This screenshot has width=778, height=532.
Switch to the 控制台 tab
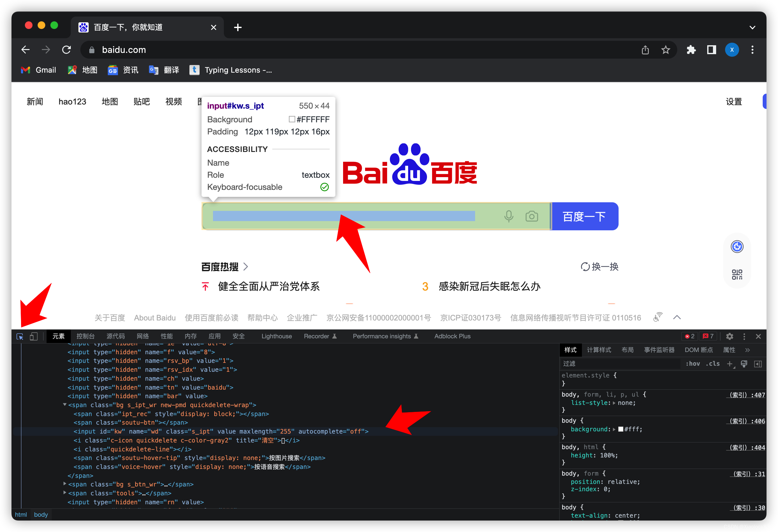(85, 336)
